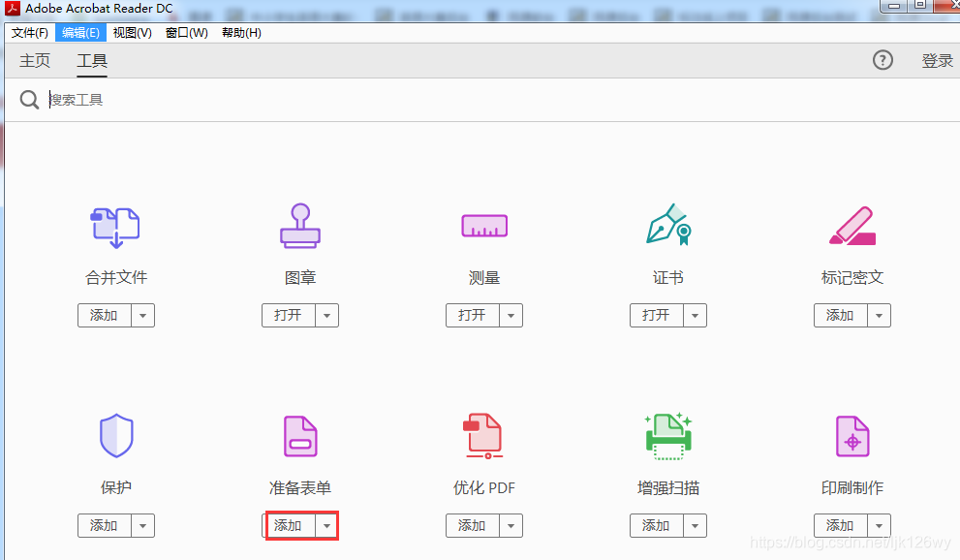
Task: Expand dropdown arrow next to 优化 PDF 添加
Action: point(511,526)
